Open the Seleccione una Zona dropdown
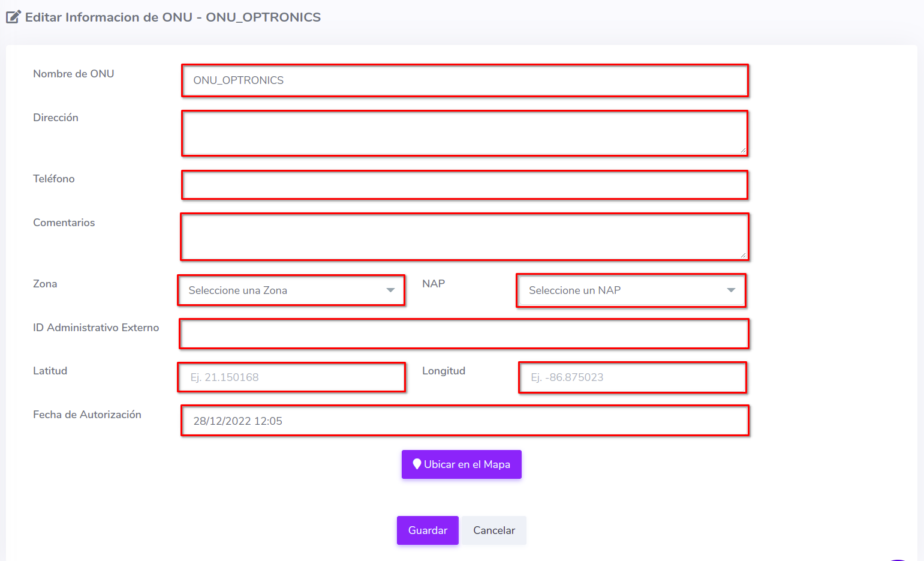The height and width of the screenshot is (561, 924). point(291,290)
